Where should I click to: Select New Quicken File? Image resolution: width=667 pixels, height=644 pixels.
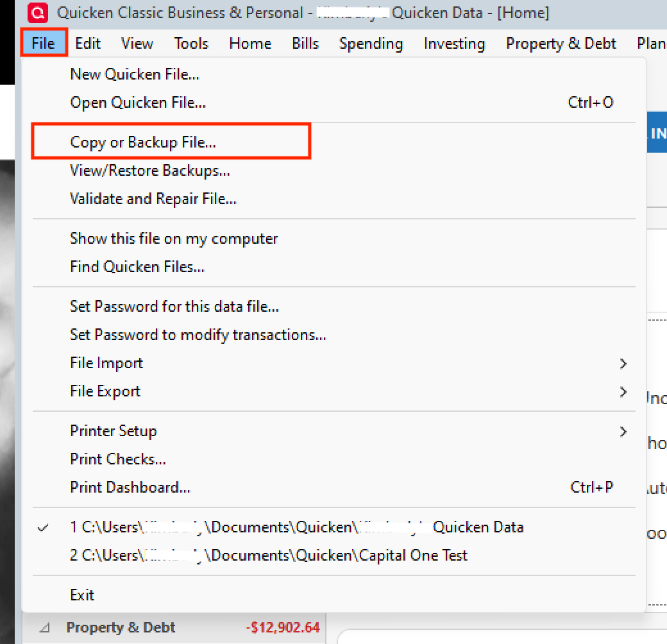click(x=135, y=74)
